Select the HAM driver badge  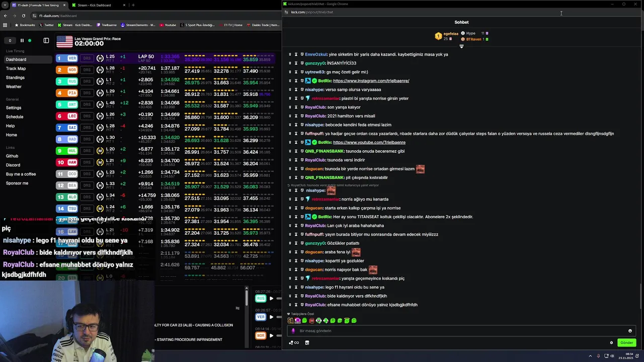[67, 162]
